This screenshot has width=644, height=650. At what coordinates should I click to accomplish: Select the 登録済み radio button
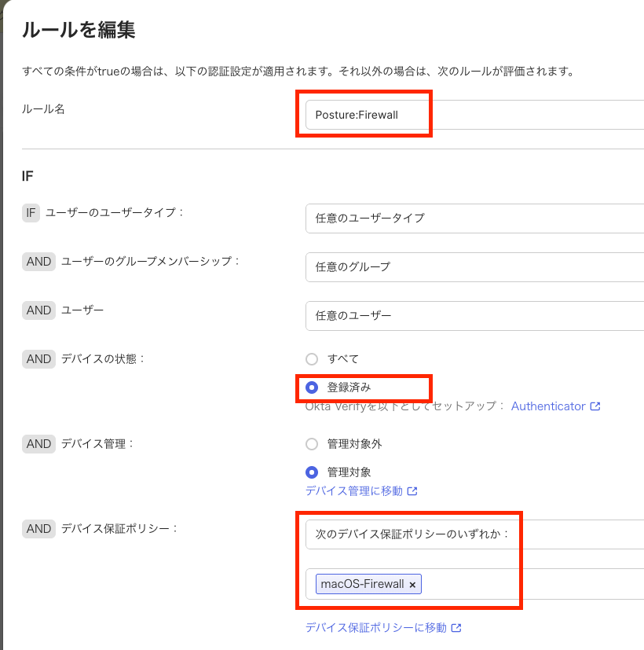coord(312,387)
